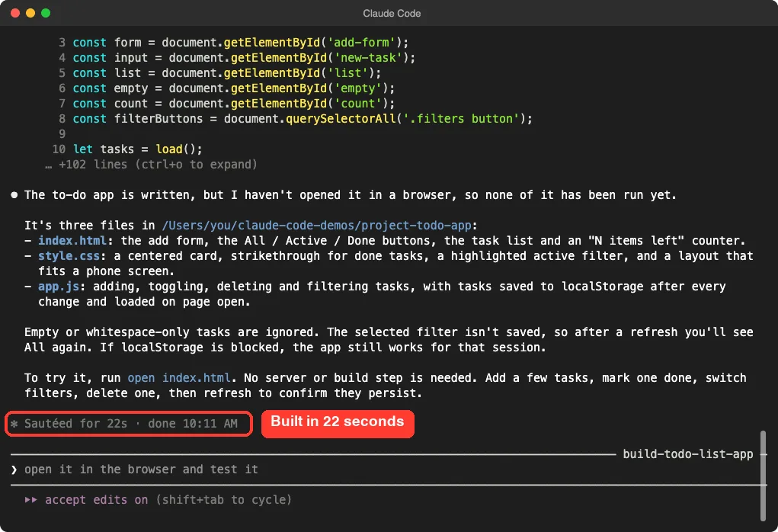Click the red close window button
The image size is (778, 532).
coord(15,13)
